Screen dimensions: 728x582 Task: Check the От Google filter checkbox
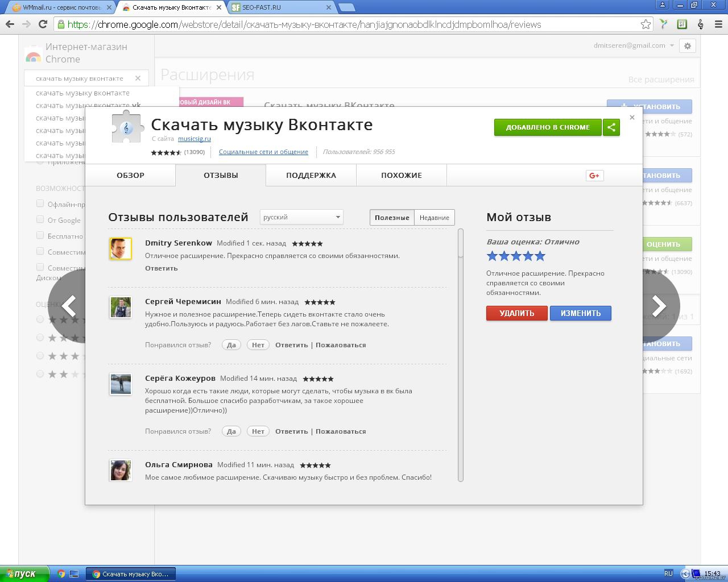point(40,219)
